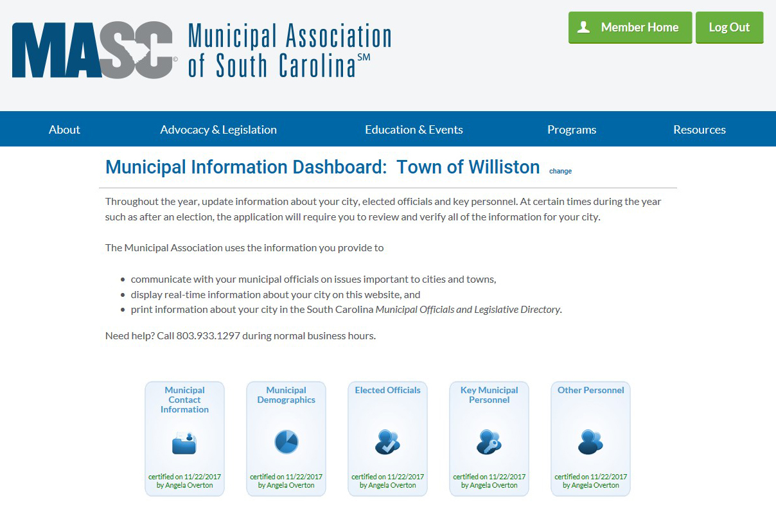Open the Education & Events menu

coord(414,129)
